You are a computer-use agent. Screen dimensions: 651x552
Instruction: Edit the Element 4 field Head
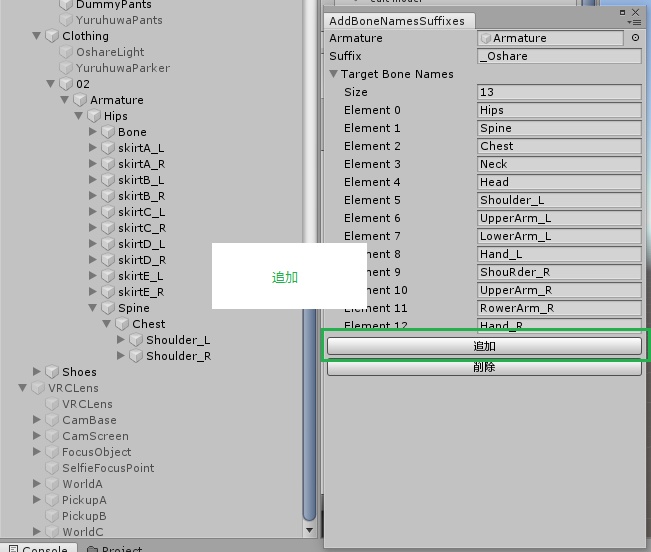coord(559,182)
